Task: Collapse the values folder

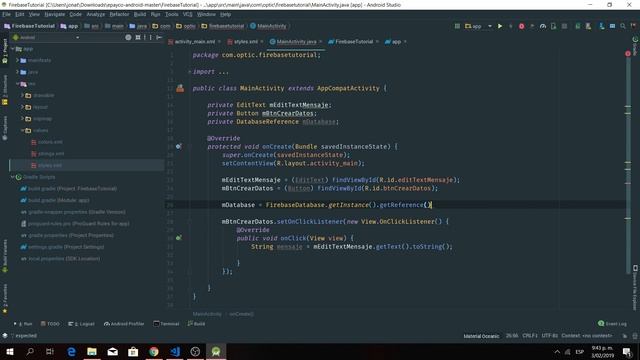Action: click(22, 130)
